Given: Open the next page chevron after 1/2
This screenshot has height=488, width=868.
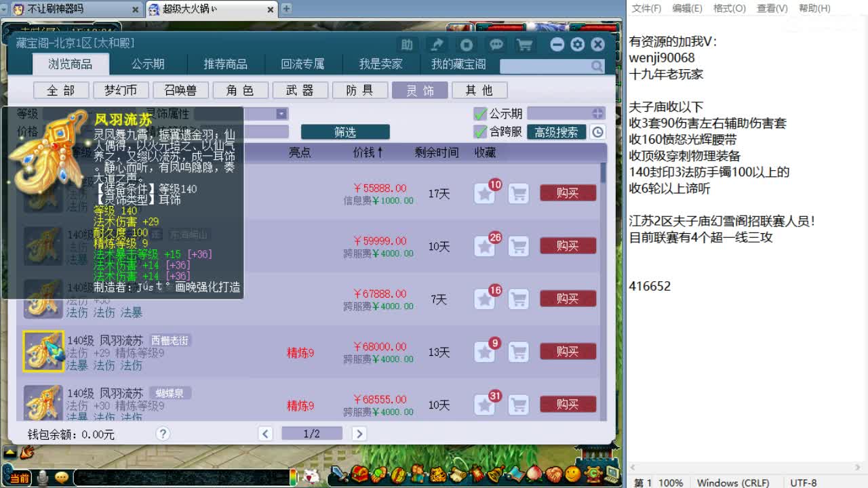Looking at the screenshot, I should point(359,434).
